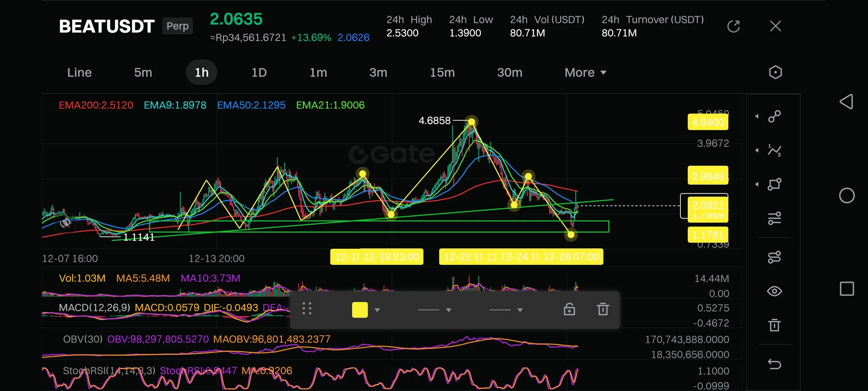The image size is (868, 391).
Task: Click the undo arrow icon
Action: point(774,364)
